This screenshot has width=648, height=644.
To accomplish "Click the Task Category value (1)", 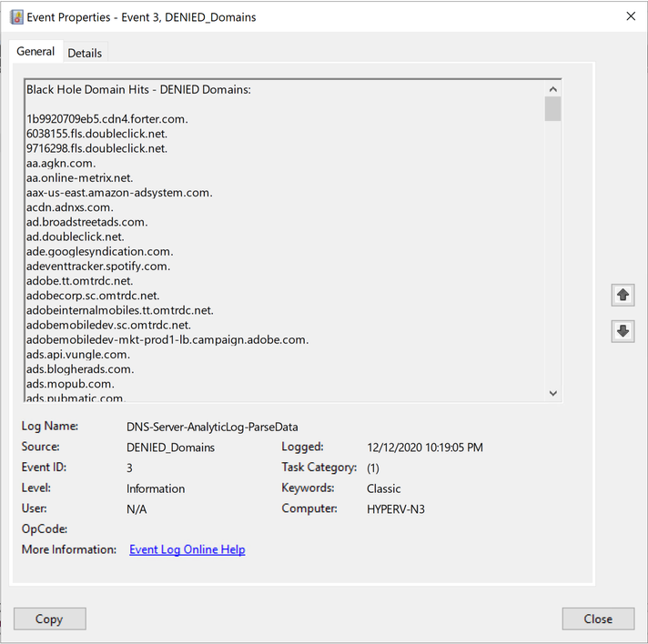I will 373,468.
